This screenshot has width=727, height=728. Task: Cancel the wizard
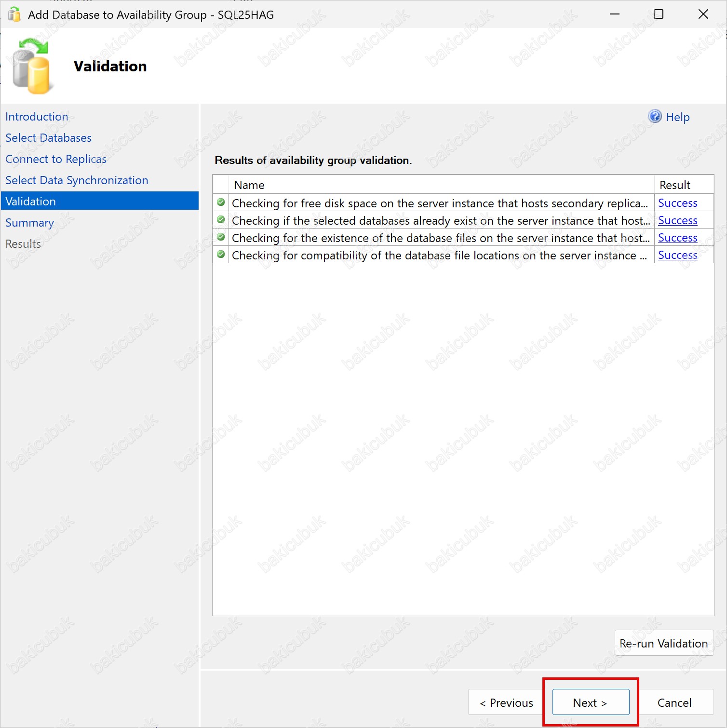(x=674, y=702)
